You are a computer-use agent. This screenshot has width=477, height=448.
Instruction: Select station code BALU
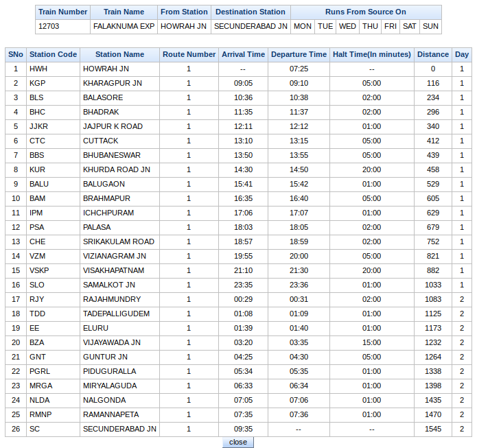pos(39,184)
